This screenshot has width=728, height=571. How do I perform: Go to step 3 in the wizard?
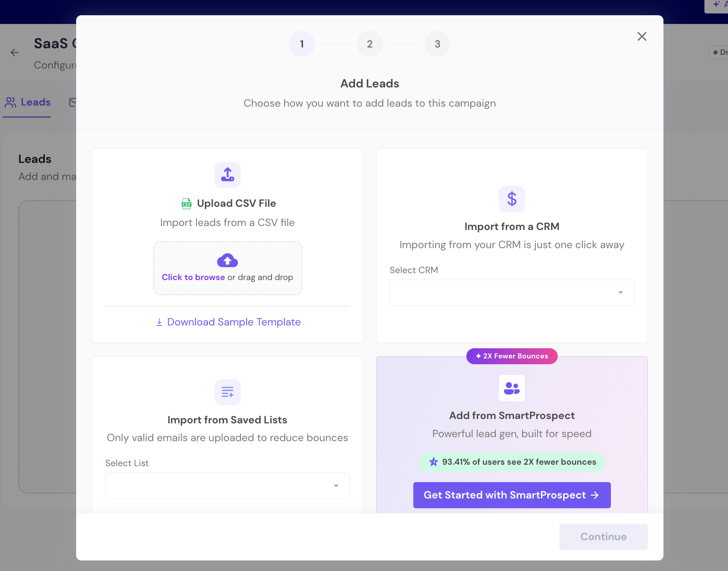tap(437, 44)
